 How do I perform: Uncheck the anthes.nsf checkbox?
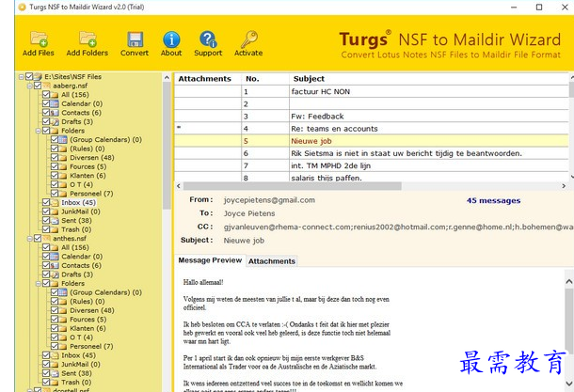(38, 239)
